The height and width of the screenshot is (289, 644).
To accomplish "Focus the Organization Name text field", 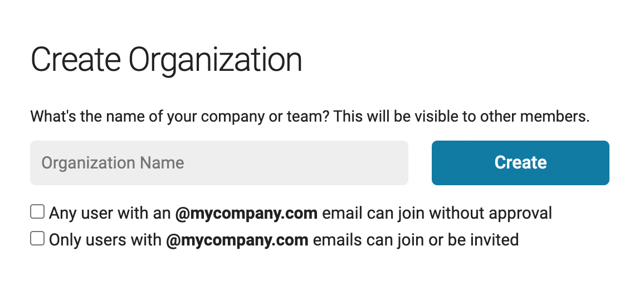I will (219, 163).
